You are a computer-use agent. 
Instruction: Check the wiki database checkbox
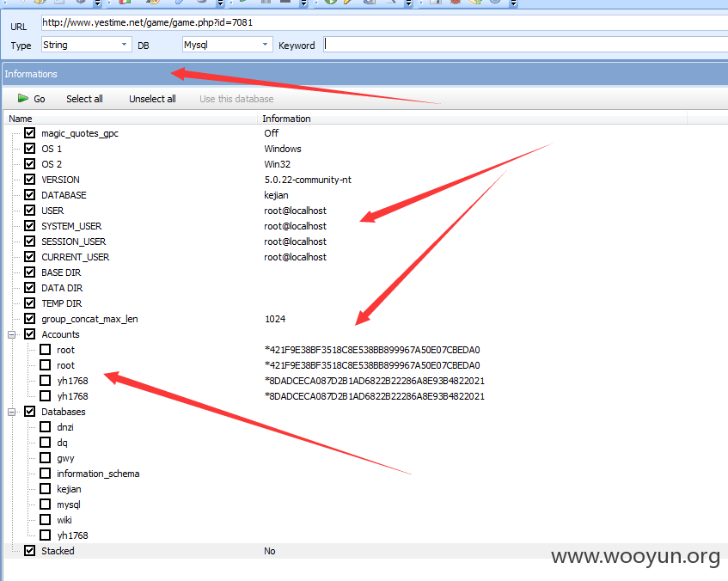tap(45, 520)
